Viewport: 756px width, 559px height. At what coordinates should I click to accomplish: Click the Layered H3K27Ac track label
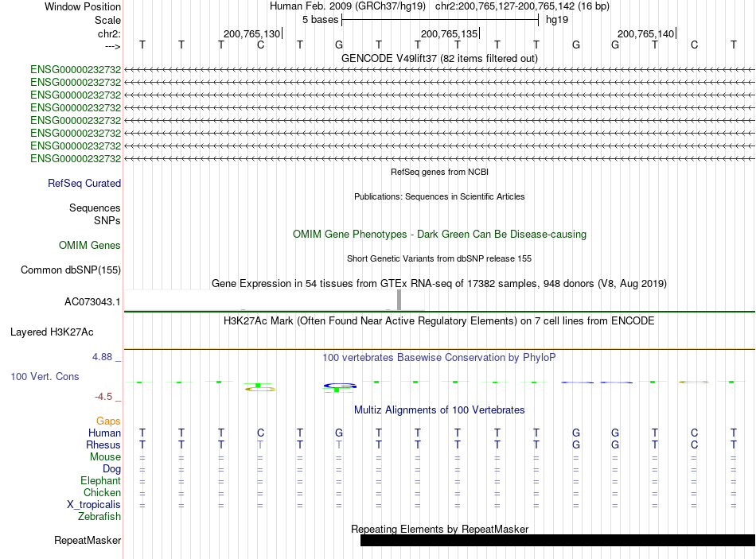(52, 332)
